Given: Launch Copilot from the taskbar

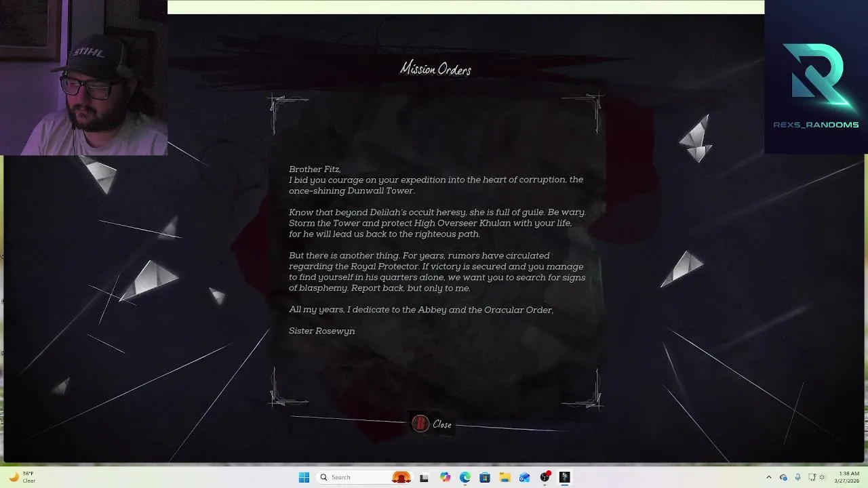Looking at the screenshot, I should click(x=445, y=477).
